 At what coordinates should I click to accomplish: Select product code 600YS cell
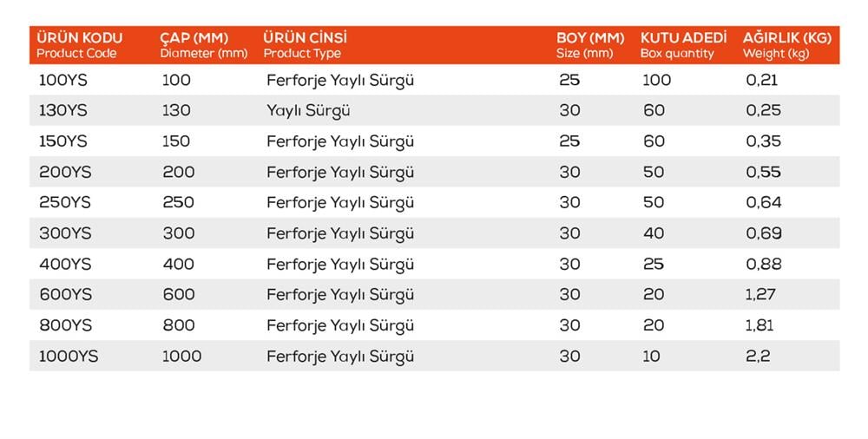click(x=65, y=295)
